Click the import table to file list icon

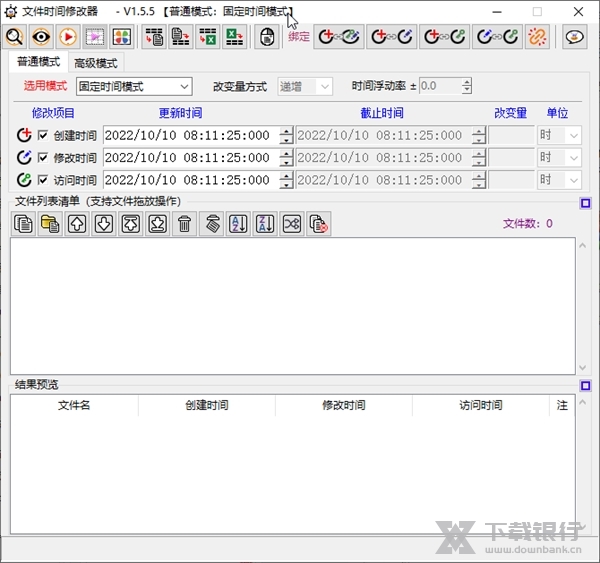point(154,37)
